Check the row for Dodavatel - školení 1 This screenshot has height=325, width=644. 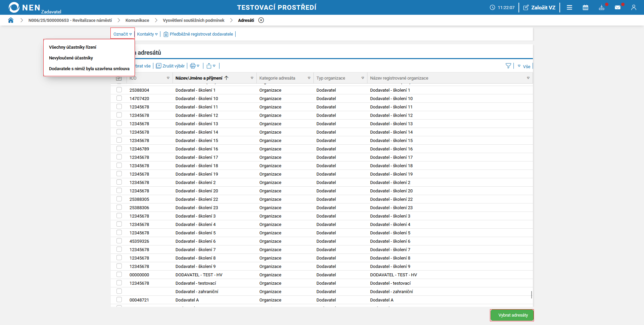119,90
